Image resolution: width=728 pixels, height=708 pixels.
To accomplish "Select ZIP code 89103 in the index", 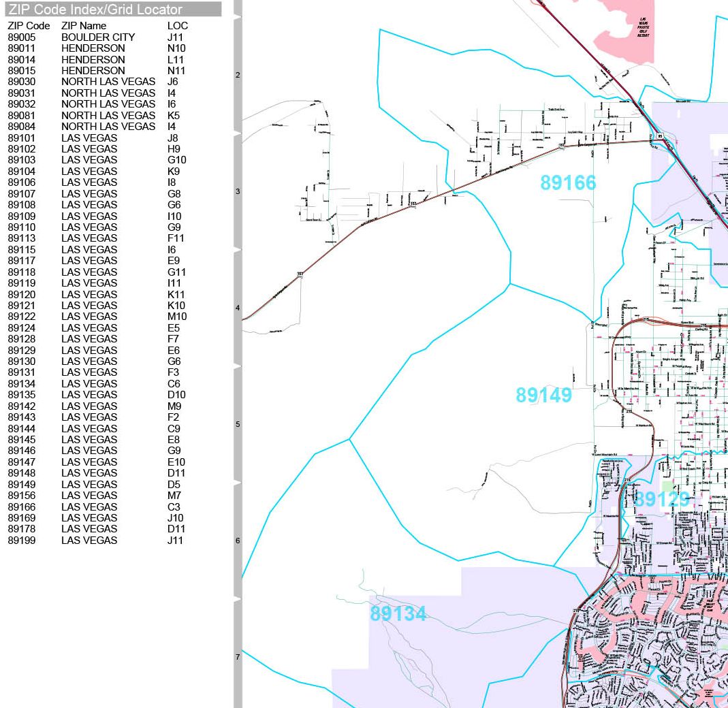I will [22, 160].
